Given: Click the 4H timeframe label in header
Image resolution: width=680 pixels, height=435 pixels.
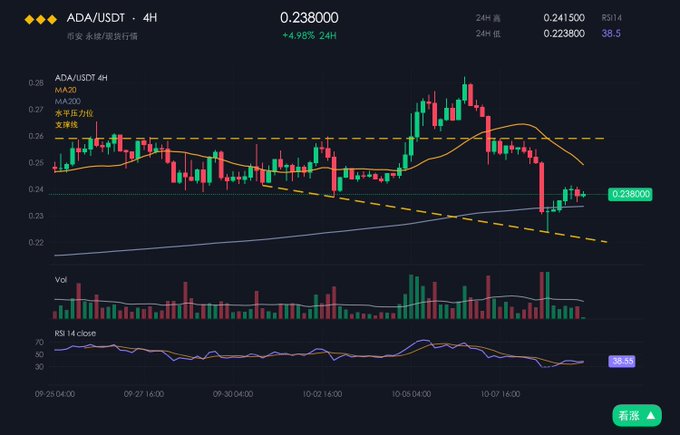Looking at the screenshot, I should click(x=150, y=18).
